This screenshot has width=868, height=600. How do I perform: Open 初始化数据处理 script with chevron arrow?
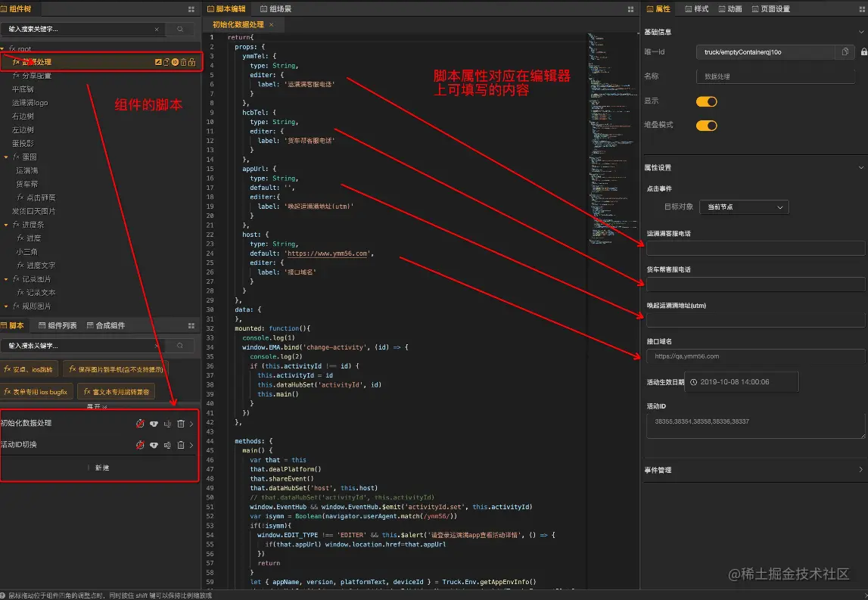191,424
